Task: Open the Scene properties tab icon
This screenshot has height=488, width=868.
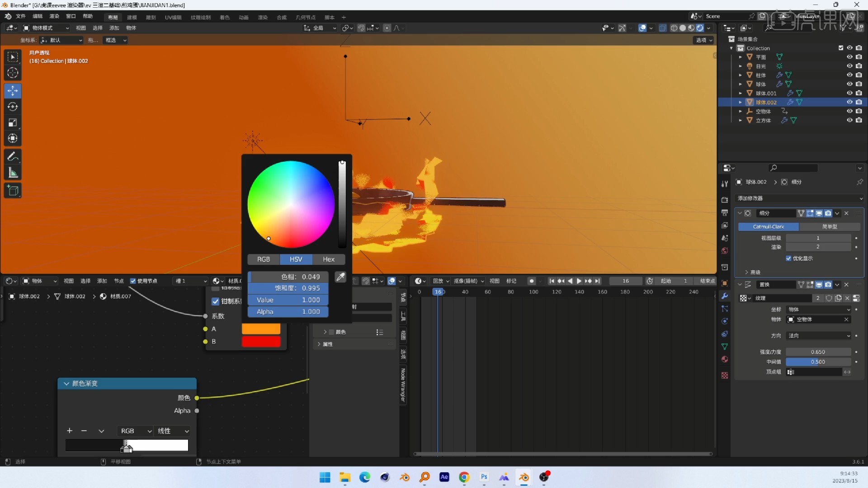Action: 725,238
